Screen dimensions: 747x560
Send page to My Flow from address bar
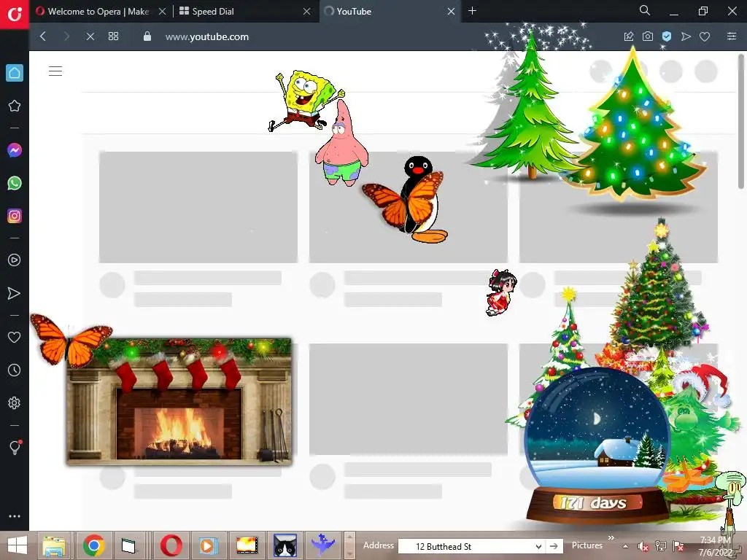pos(686,36)
